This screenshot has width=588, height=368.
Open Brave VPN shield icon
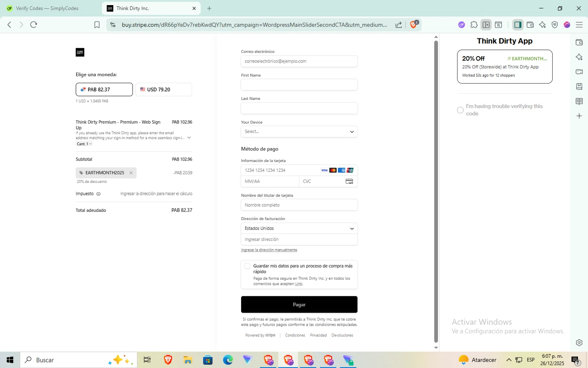(555, 25)
